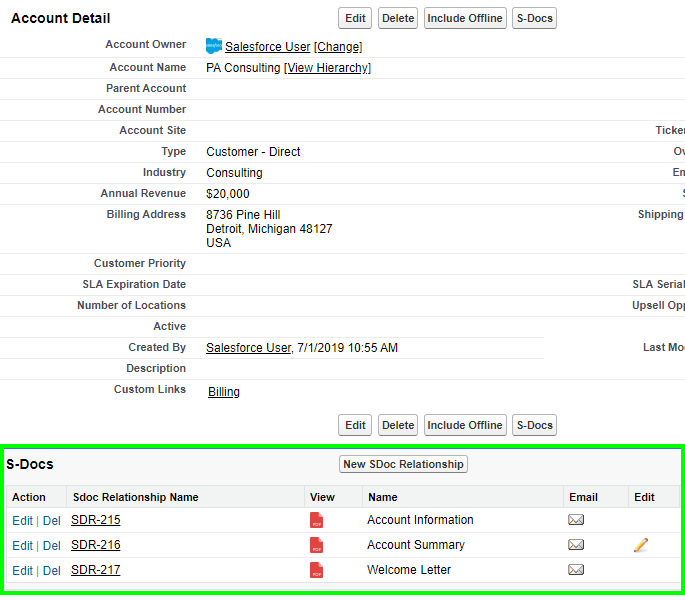Open the View Hierarchy link
685x600 pixels.
tap(328, 68)
